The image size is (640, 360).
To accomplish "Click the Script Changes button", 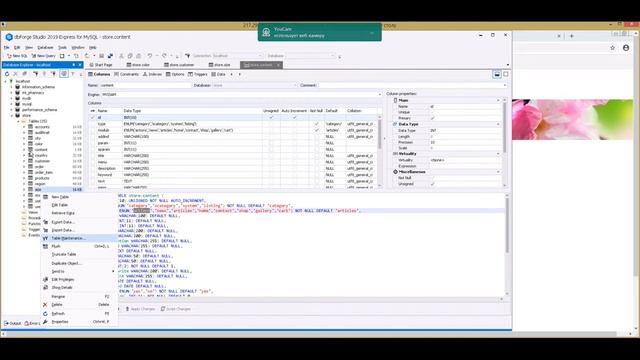I will 176,309.
